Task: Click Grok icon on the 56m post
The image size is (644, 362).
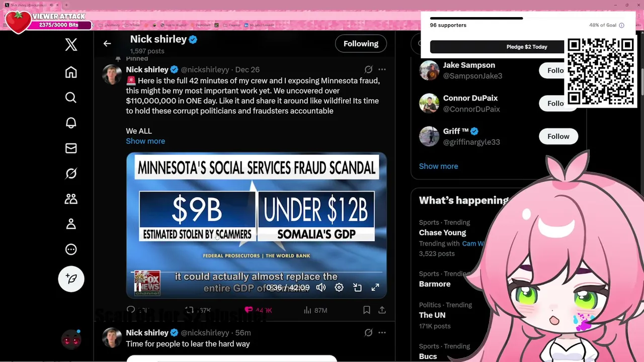Action: 368,332
